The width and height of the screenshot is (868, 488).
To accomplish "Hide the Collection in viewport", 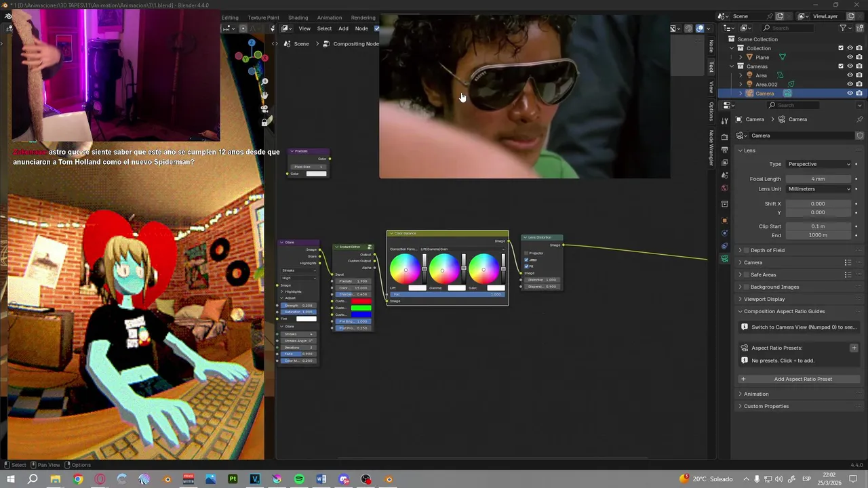I will click(850, 48).
